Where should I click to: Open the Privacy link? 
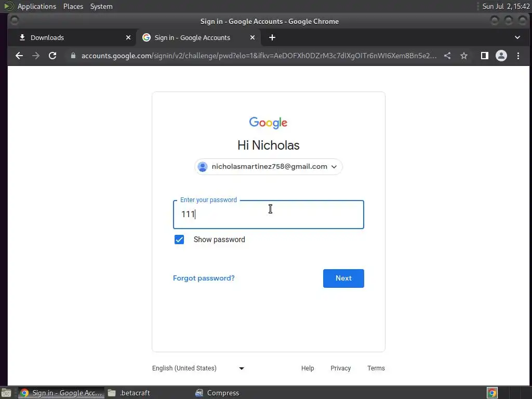(x=341, y=368)
